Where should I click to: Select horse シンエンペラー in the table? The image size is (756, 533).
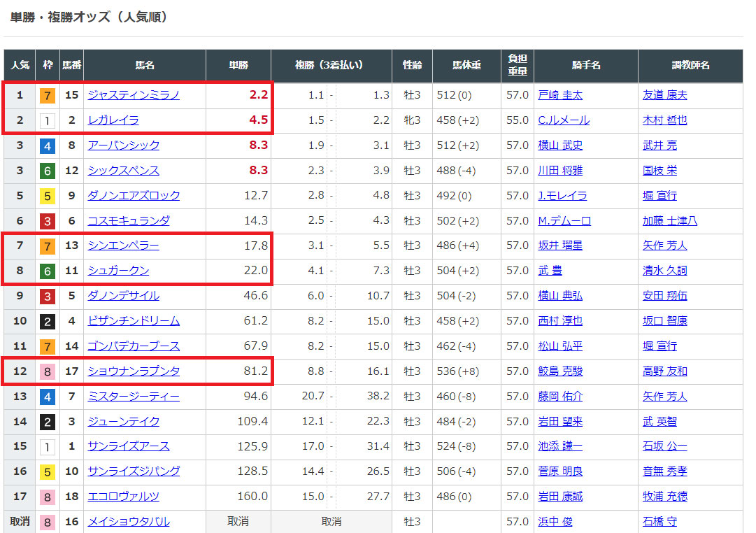pyautogui.click(x=123, y=246)
